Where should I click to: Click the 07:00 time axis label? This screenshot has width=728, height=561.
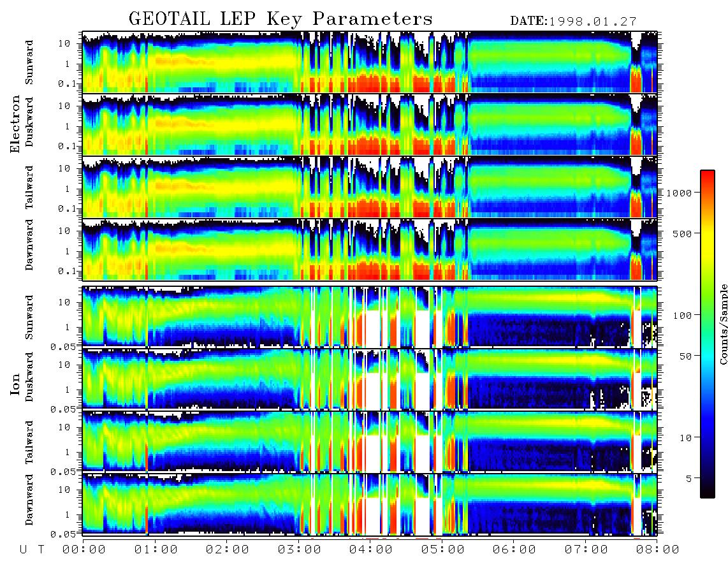click(586, 550)
